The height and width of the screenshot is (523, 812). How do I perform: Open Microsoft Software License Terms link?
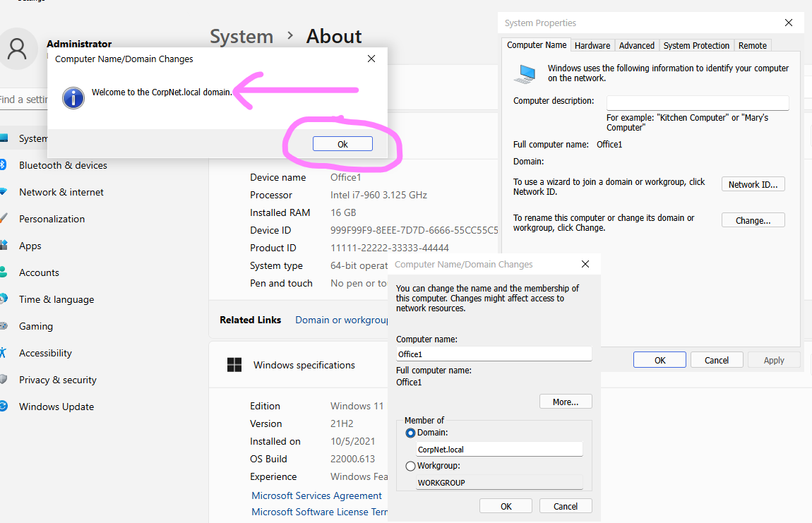(320, 512)
